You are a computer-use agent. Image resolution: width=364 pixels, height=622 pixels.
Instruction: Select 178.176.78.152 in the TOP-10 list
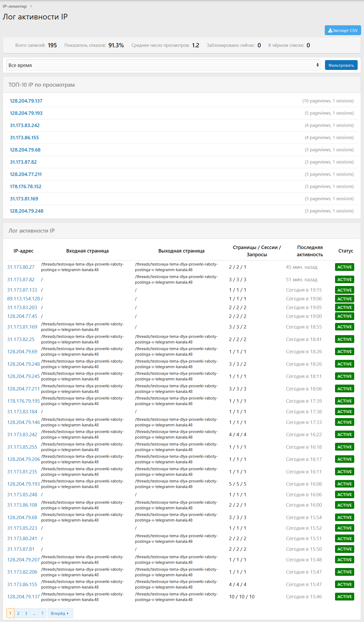click(25, 187)
